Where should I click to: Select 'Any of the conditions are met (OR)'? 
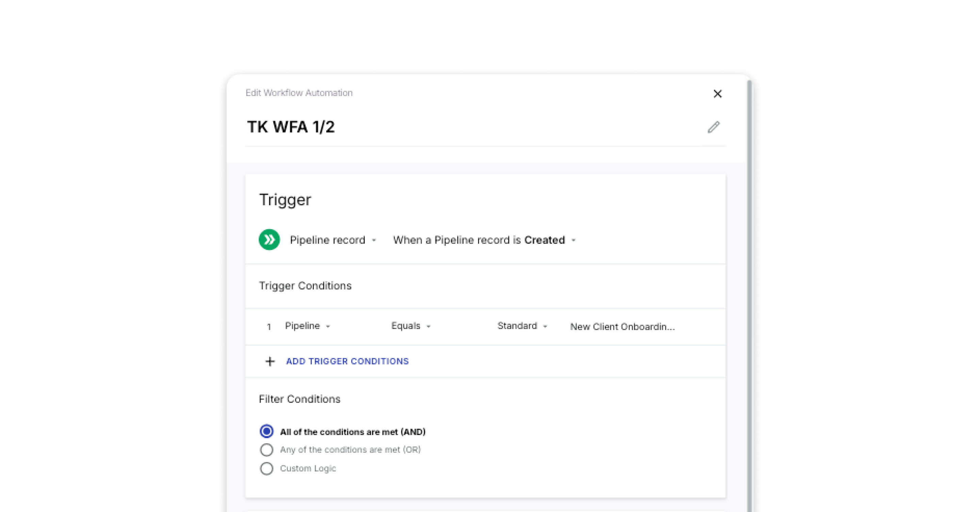[x=266, y=450]
